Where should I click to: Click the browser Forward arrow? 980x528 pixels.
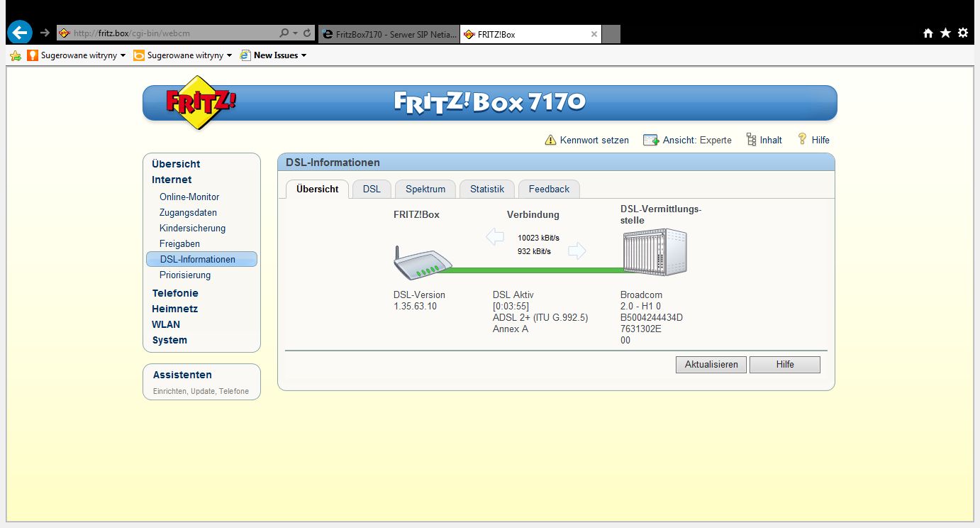coord(45,33)
